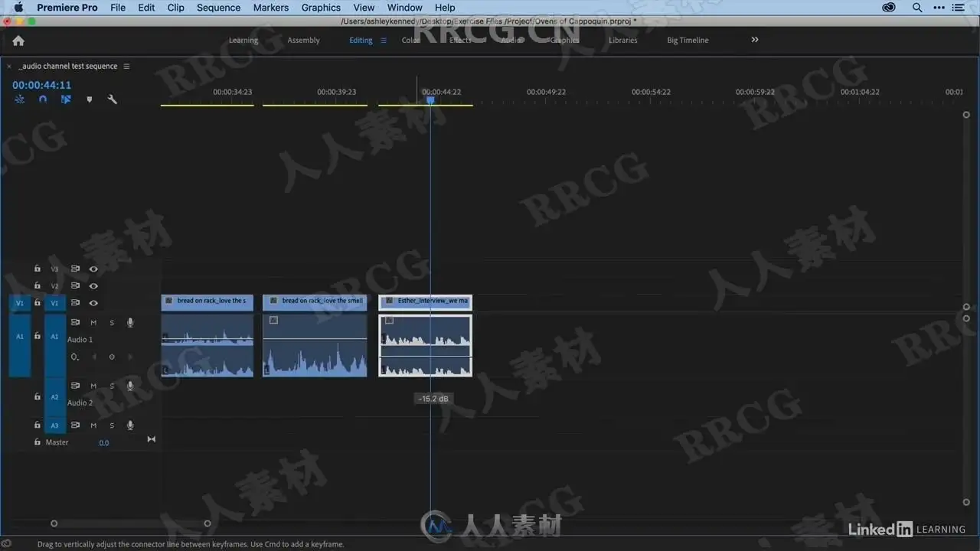Toggle sync lock on Audio 1
Viewport: 980px width, 551px height.
click(75, 323)
